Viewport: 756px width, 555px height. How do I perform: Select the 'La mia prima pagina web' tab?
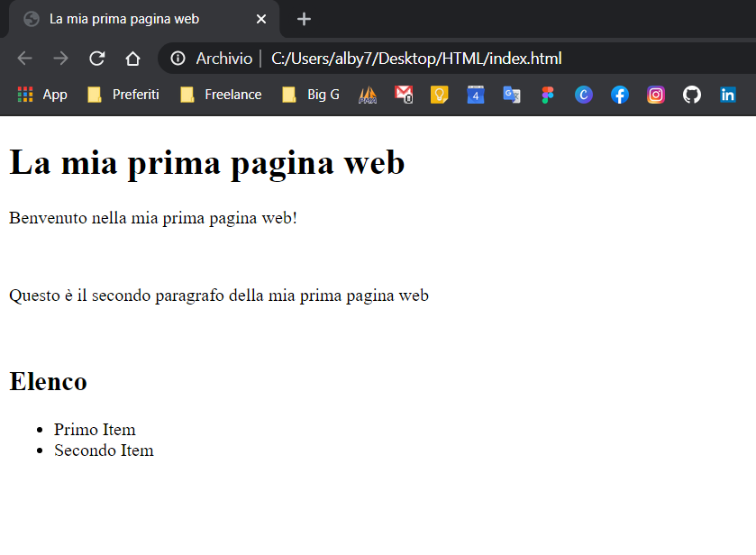point(126,19)
